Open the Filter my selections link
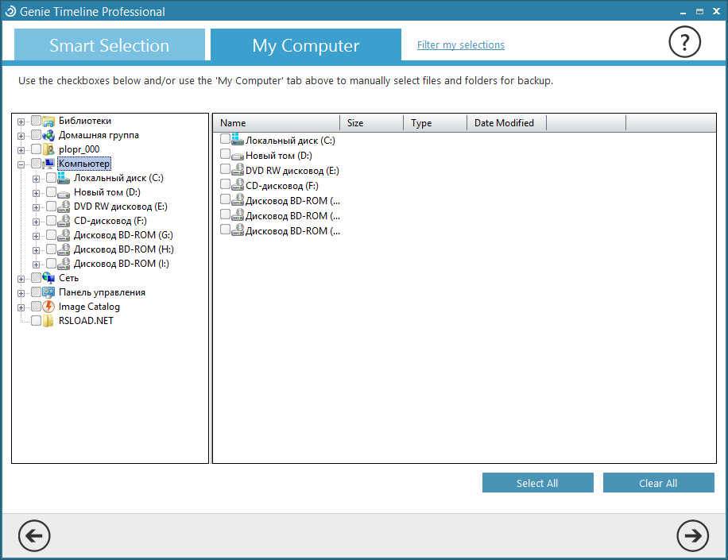 (461, 45)
